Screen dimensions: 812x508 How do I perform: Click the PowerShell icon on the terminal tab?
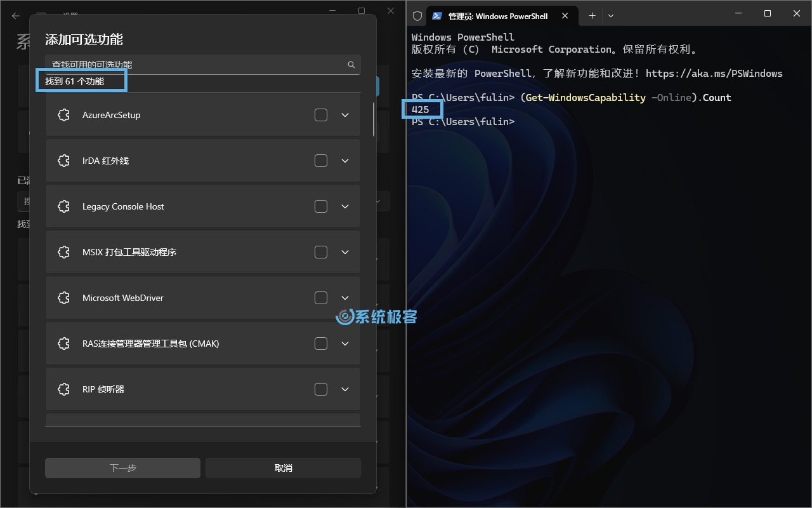point(437,16)
